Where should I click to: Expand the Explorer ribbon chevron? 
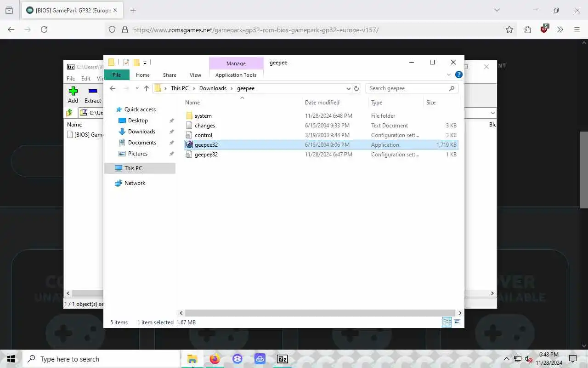[449, 75]
